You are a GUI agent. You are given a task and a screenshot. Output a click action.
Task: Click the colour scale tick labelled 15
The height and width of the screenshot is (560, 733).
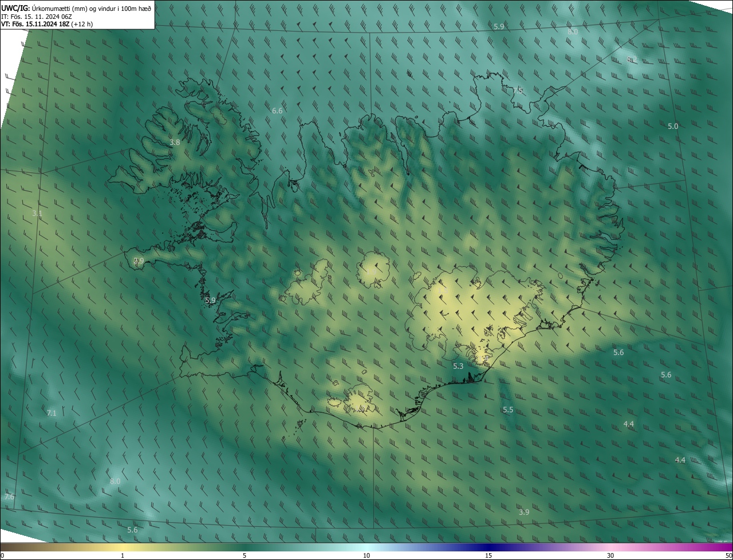pyautogui.click(x=488, y=555)
